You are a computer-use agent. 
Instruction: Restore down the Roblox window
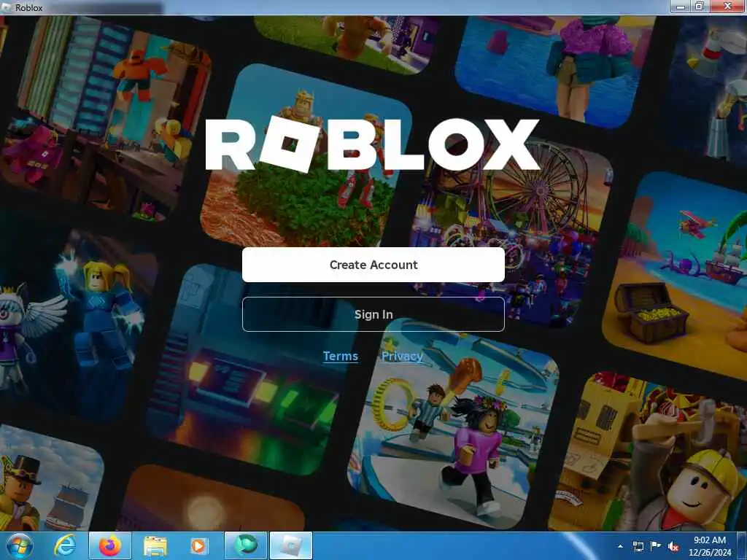700,7
